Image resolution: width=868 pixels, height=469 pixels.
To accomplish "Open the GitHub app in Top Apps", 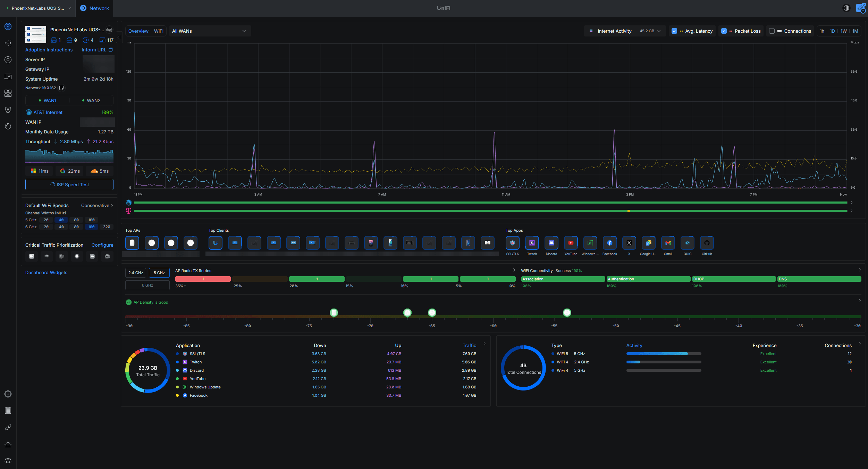I will pos(707,243).
